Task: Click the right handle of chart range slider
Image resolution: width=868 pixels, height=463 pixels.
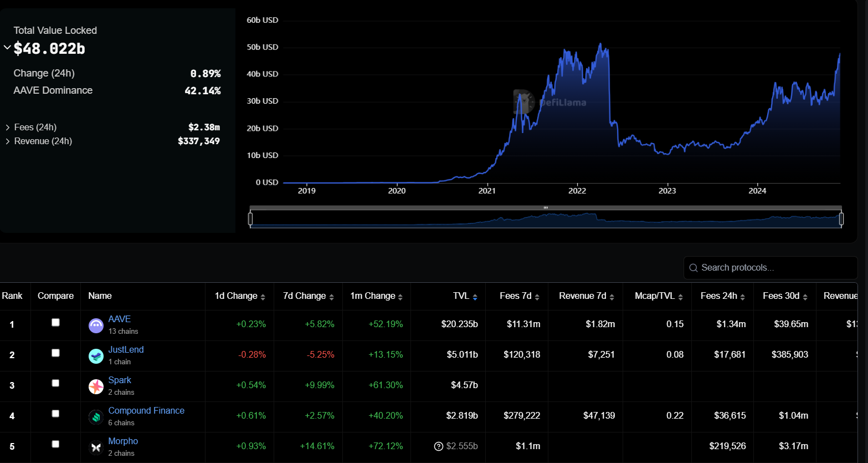Action: coord(841,219)
